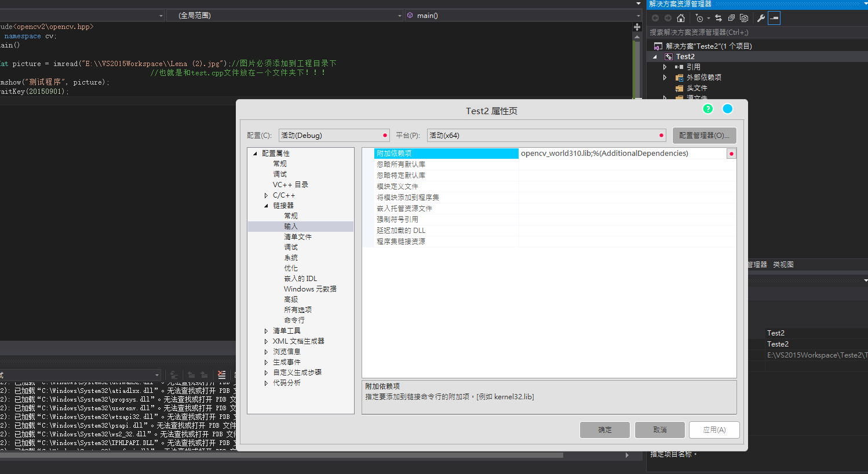Image resolution: width=868 pixels, height=474 pixels.
Task: Click the 应用(A) button
Action: (714, 430)
